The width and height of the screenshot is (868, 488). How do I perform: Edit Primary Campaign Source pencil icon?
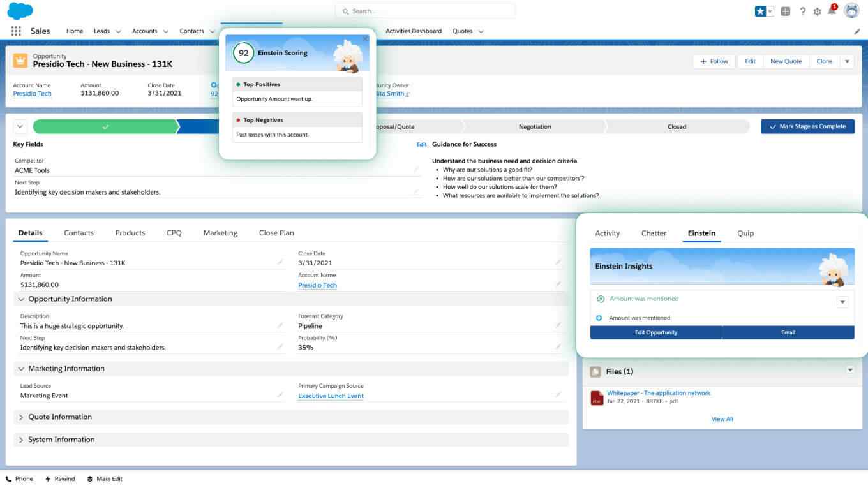point(558,395)
